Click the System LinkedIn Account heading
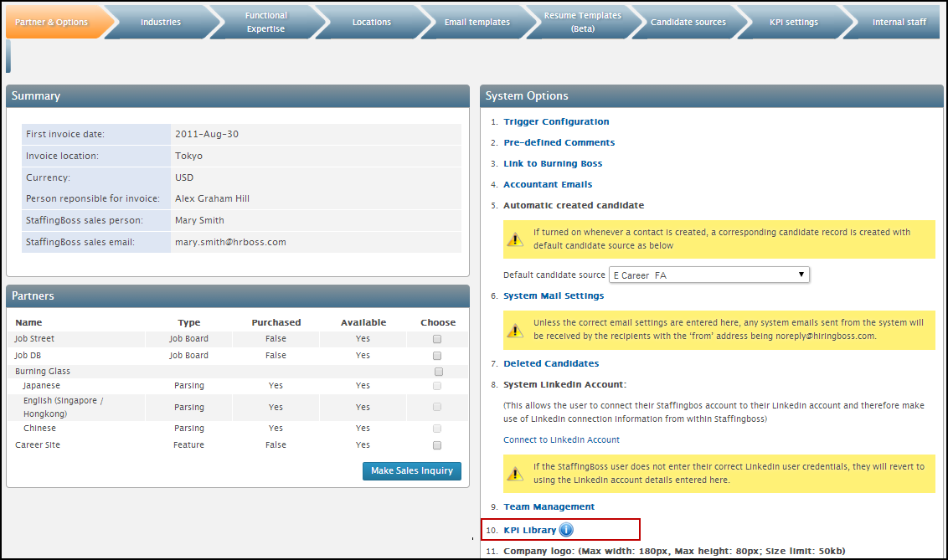948x560 pixels. click(564, 385)
